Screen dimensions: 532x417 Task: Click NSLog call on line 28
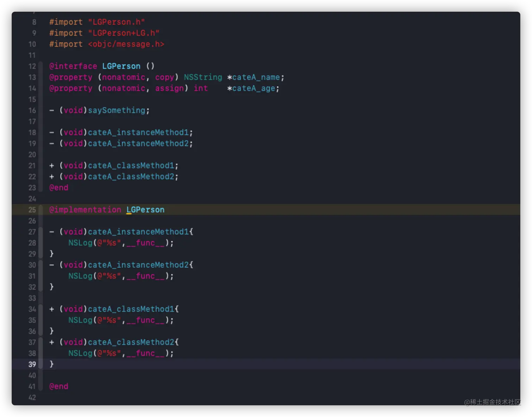80,243
